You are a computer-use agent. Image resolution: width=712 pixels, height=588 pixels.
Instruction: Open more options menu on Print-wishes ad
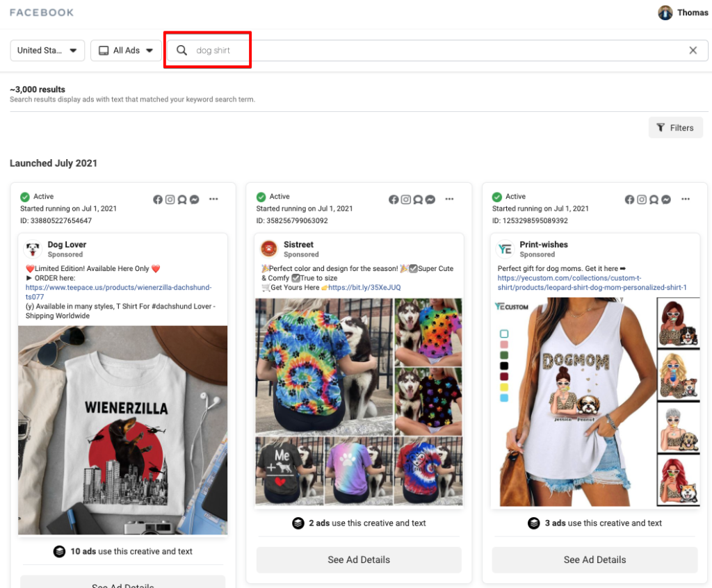pyautogui.click(x=686, y=199)
